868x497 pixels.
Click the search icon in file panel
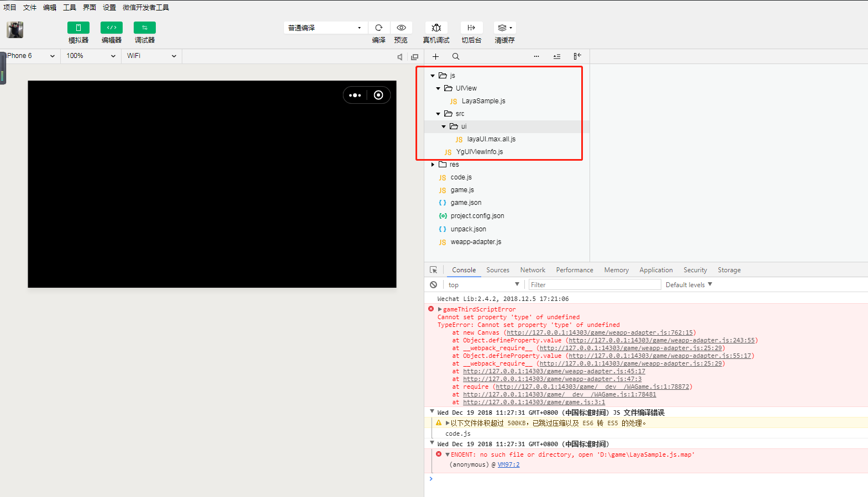click(x=456, y=56)
